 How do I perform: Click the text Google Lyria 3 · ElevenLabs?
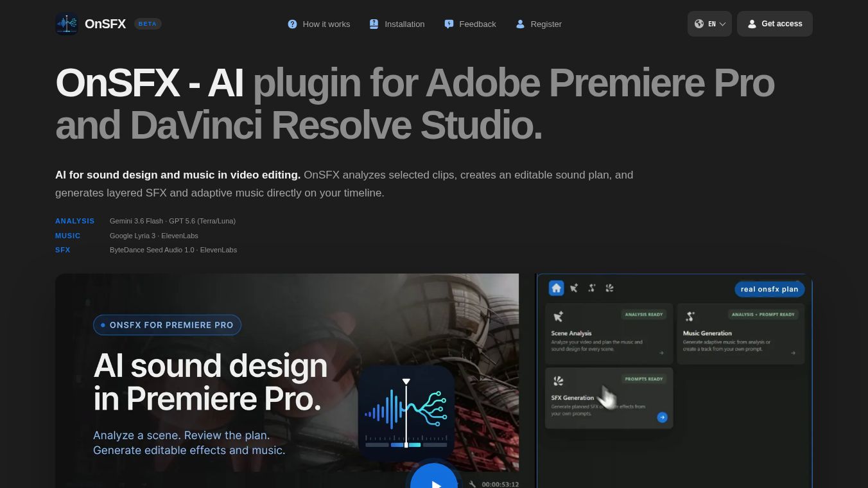click(154, 236)
